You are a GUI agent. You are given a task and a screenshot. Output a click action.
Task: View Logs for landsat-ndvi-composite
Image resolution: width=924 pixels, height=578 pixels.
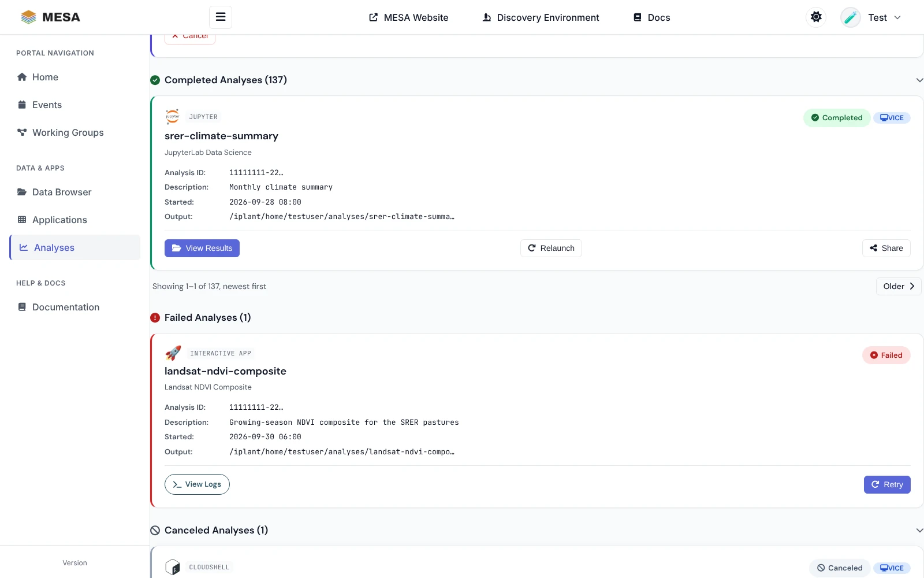(197, 484)
